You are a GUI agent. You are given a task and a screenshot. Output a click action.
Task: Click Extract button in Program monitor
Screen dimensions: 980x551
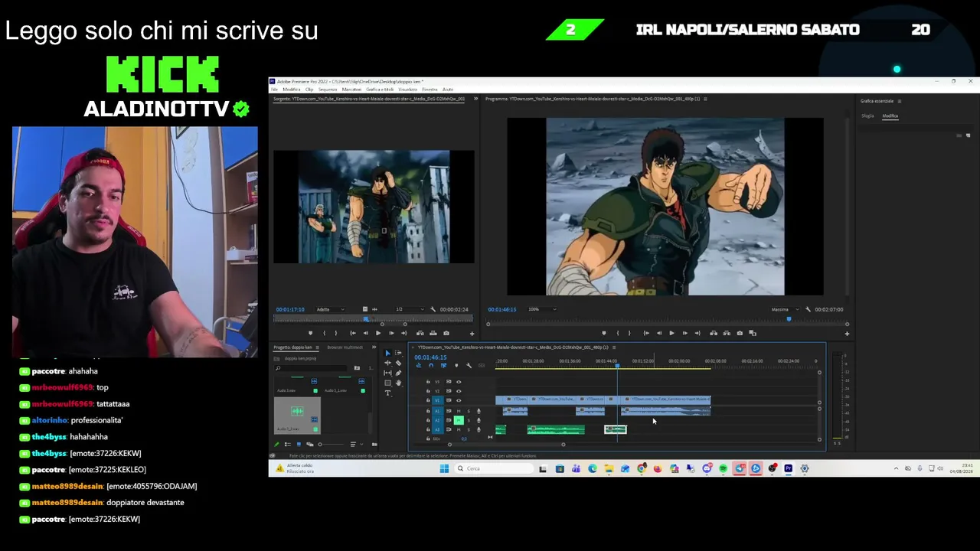click(x=726, y=333)
